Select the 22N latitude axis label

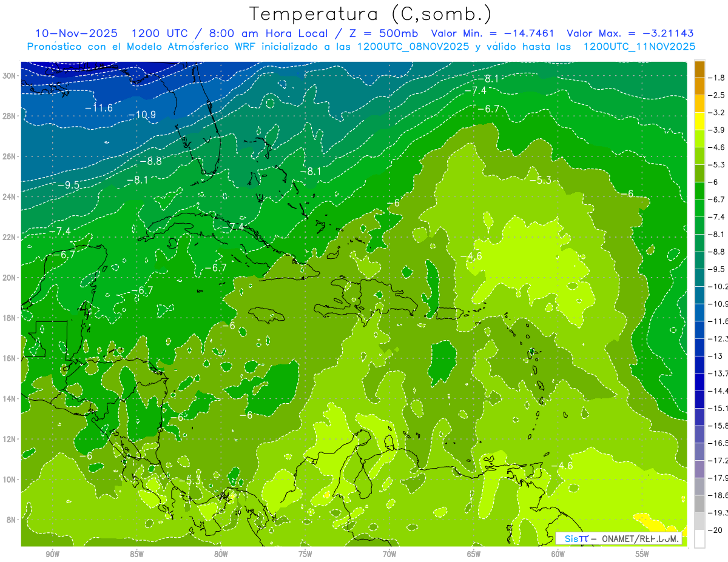point(10,237)
